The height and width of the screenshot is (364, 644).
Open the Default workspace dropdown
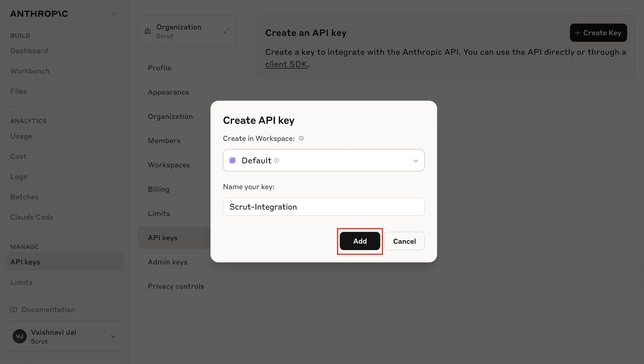[324, 161]
